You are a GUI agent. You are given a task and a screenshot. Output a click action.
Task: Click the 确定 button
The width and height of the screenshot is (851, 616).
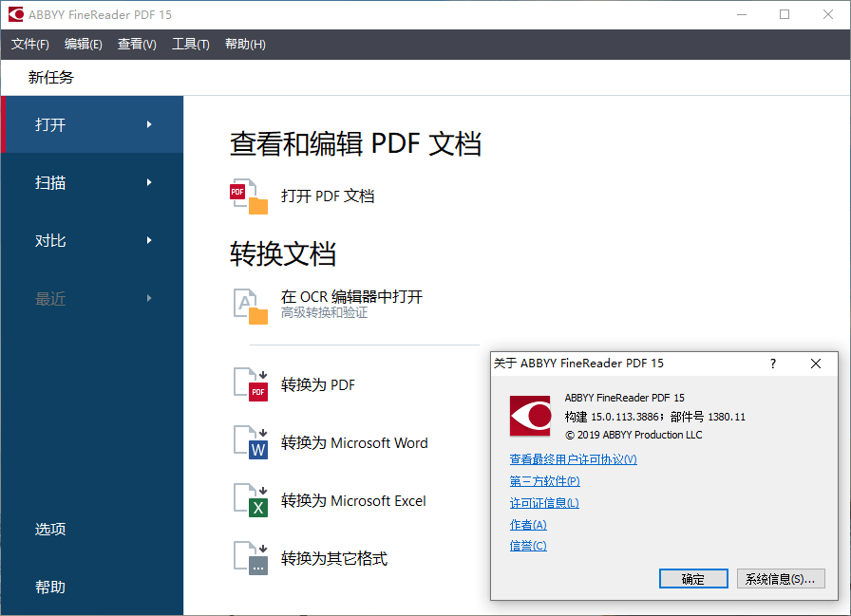tap(693, 579)
